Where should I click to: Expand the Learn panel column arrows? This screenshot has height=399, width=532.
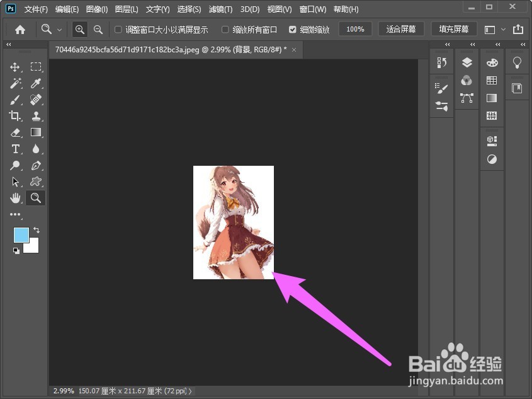523,45
